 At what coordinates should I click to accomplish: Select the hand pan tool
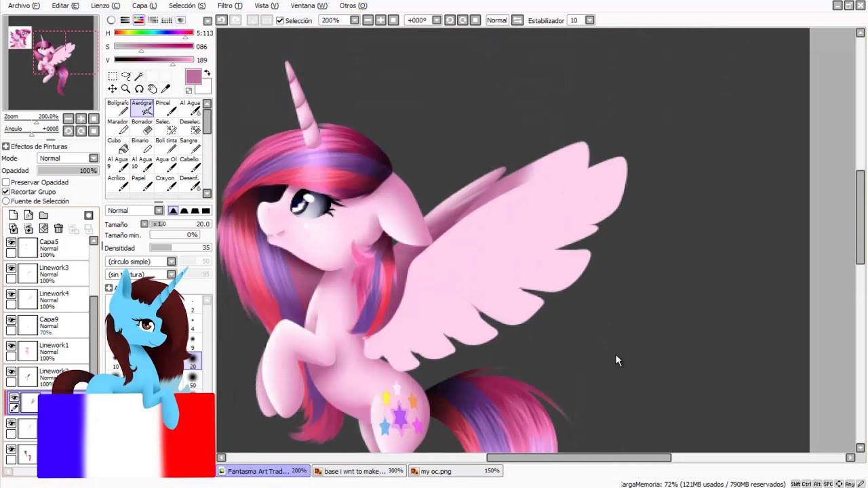click(x=152, y=89)
